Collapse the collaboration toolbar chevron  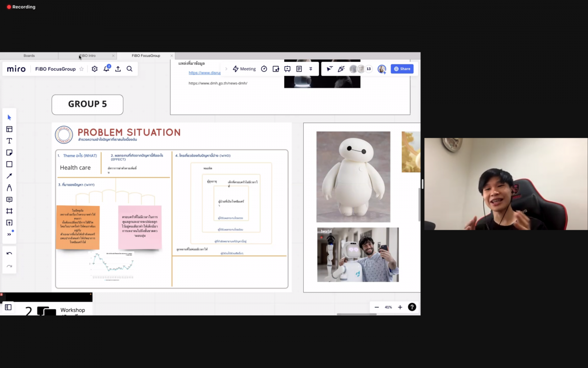pos(226,69)
